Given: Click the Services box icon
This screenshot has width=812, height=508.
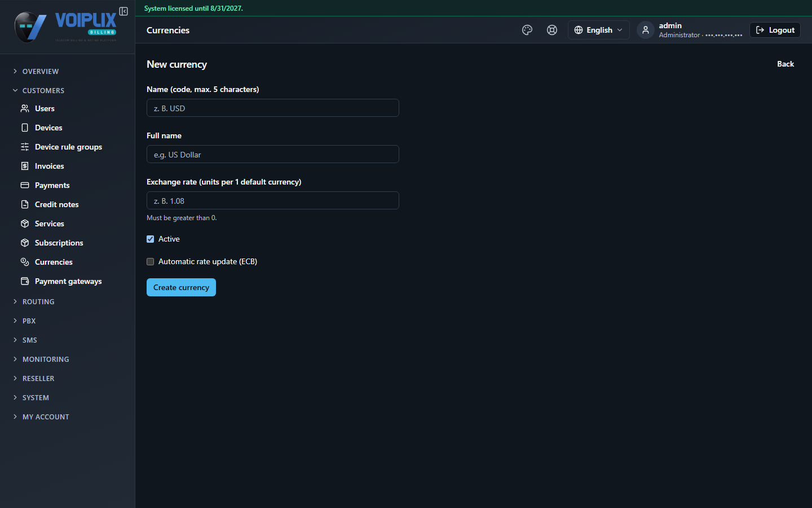Looking at the screenshot, I should pyautogui.click(x=25, y=224).
